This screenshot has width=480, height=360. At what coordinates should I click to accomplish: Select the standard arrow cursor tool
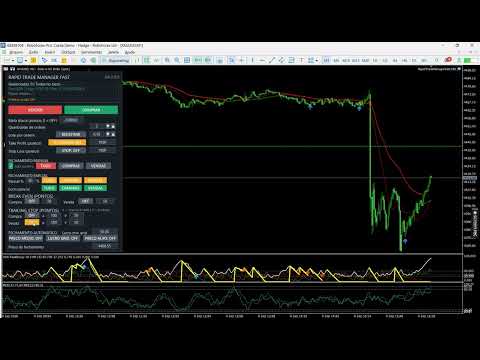point(232,60)
